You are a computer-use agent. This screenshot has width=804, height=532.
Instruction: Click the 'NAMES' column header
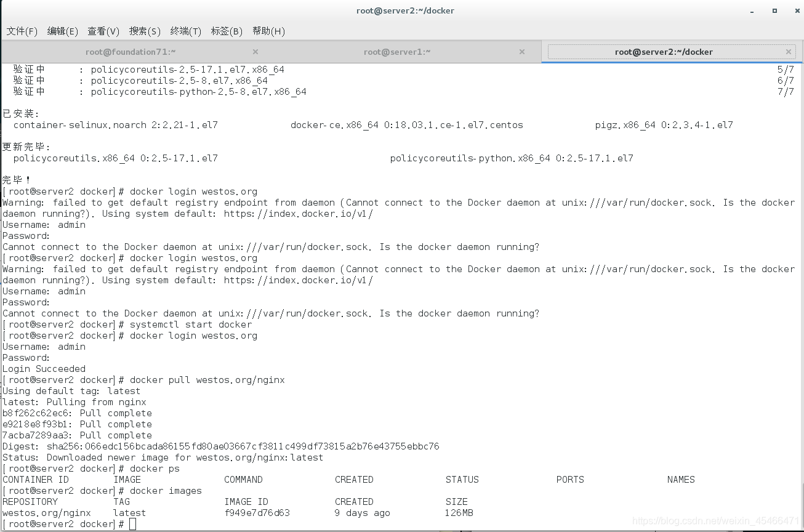pyautogui.click(x=681, y=480)
